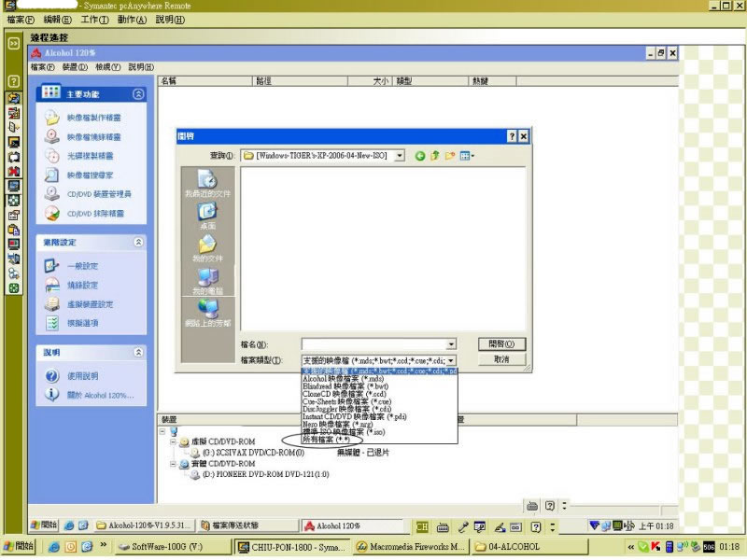Click the double-arrow icon at top of pcAnywhere toolbar
The width and height of the screenshot is (747, 560).
(x=14, y=44)
